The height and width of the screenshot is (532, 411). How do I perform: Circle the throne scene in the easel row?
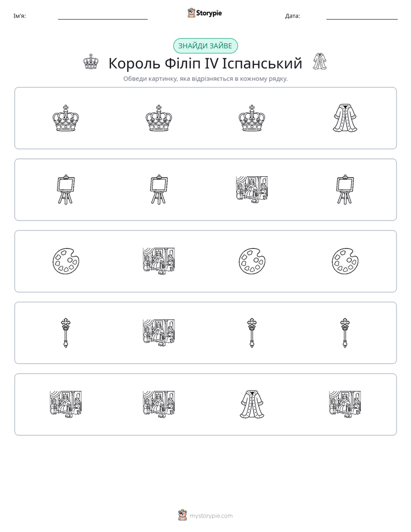point(252,189)
